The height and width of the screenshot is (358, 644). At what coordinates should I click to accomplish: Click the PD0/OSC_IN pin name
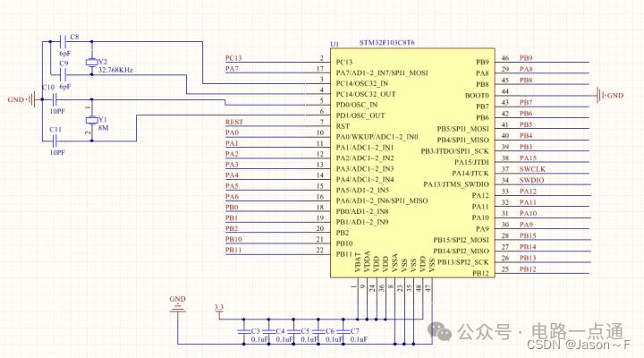tap(357, 105)
